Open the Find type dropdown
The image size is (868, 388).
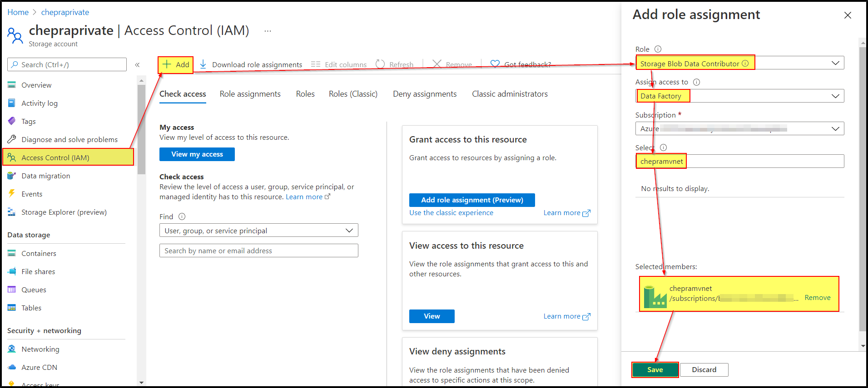[x=259, y=231]
